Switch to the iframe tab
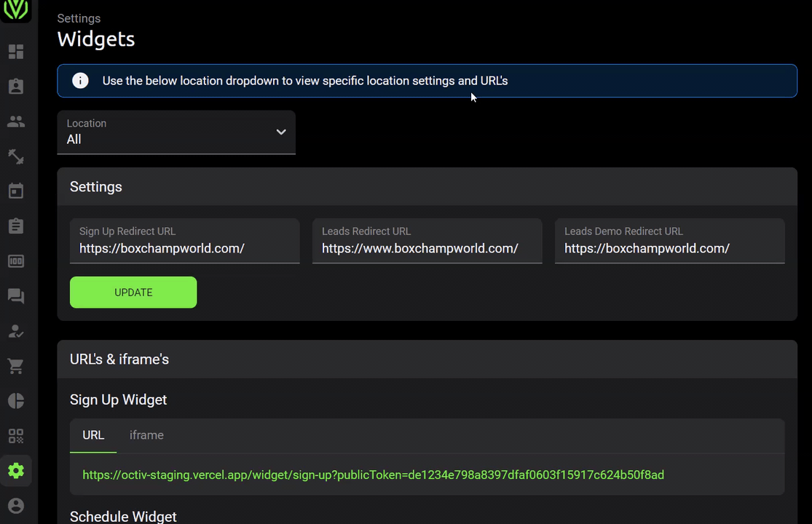 coord(146,435)
